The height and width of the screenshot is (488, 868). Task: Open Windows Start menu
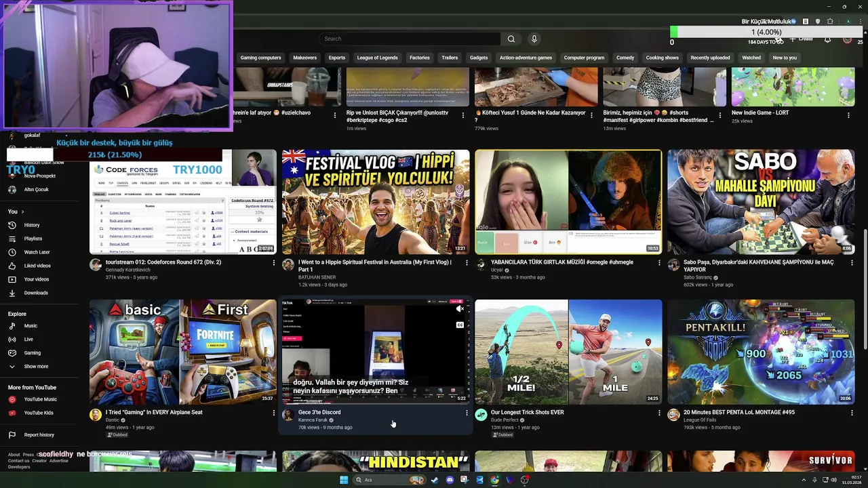click(344, 480)
